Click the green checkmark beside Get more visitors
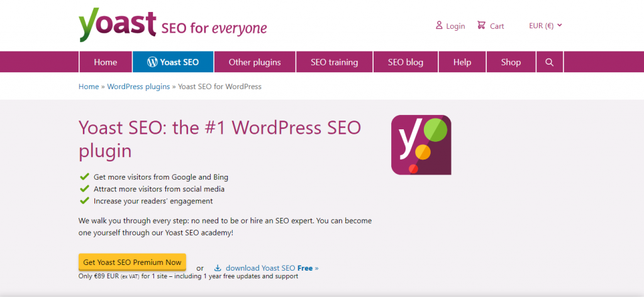This screenshot has height=297, width=644. pyautogui.click(x=84, y=177)
